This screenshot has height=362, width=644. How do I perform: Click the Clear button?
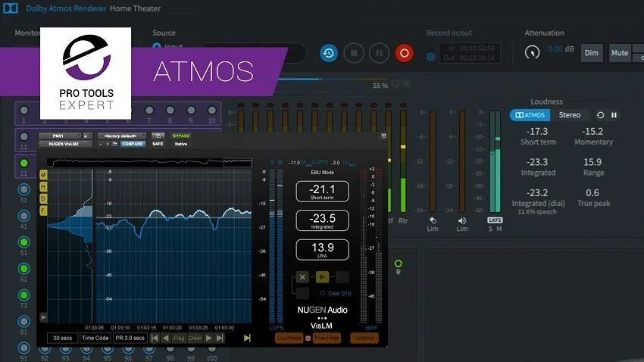(195, 338)
